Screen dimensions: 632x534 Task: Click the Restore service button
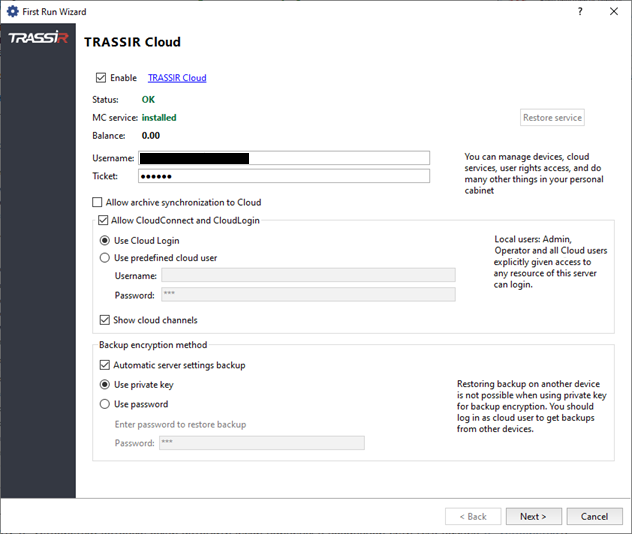(x=552, y=118)
